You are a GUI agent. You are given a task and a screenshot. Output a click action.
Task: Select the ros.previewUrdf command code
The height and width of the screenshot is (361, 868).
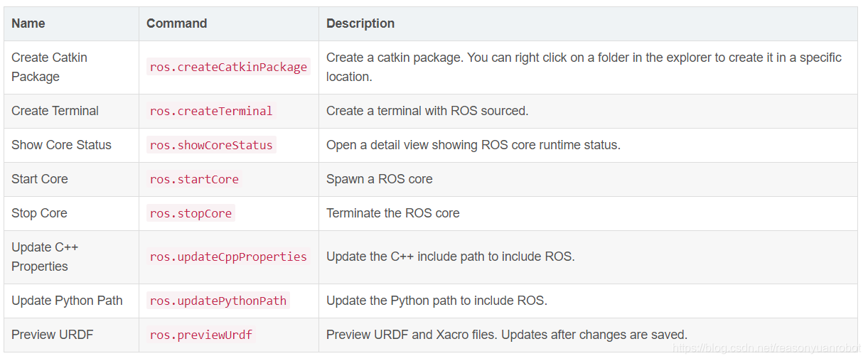(x=201, y=335)
